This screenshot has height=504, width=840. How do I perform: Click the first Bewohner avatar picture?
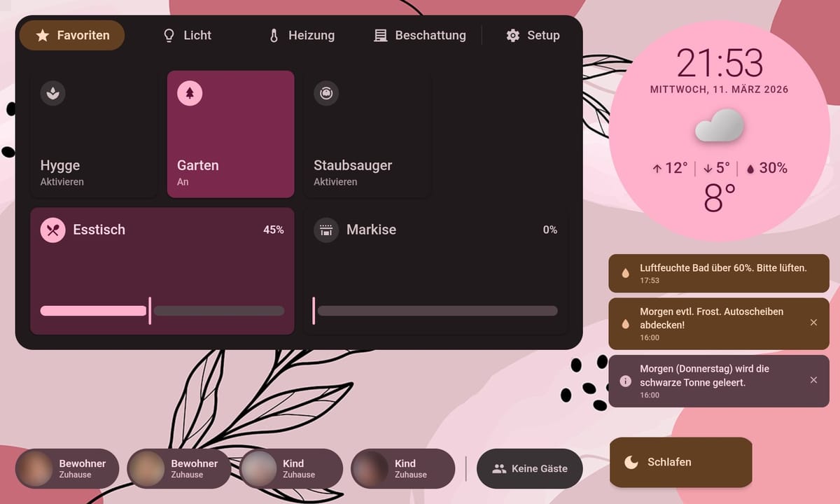[35, 468]
